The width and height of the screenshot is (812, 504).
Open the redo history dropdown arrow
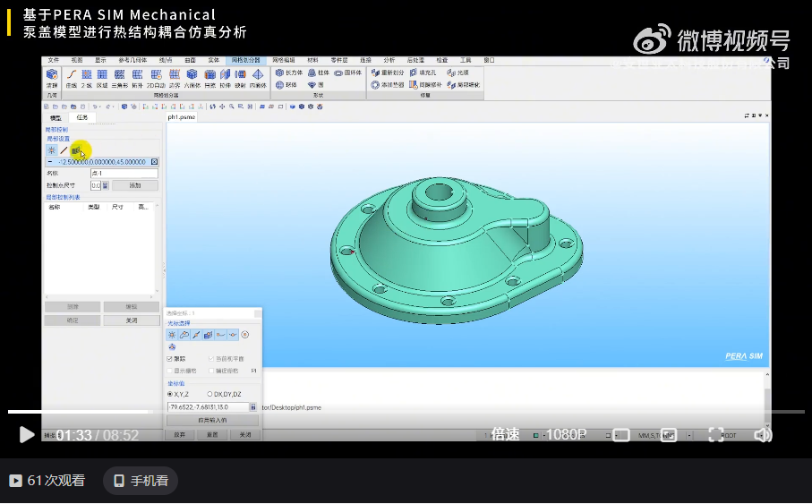pos(114,107)
